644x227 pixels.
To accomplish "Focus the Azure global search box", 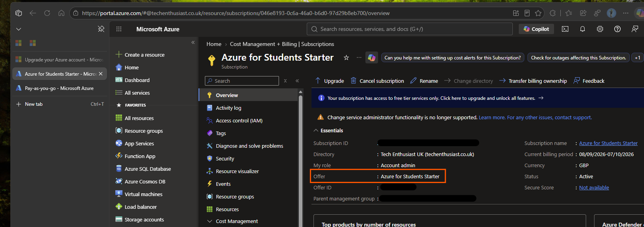I will 410,29.
